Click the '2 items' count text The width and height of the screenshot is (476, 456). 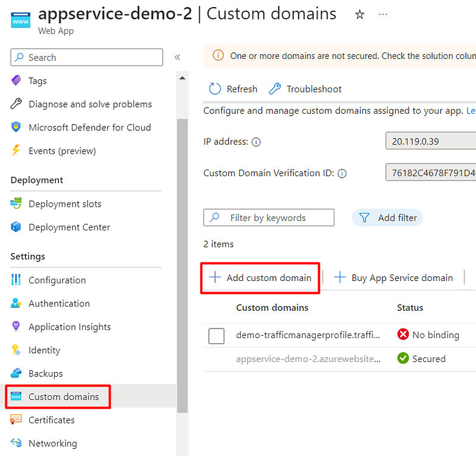point(218,244)
